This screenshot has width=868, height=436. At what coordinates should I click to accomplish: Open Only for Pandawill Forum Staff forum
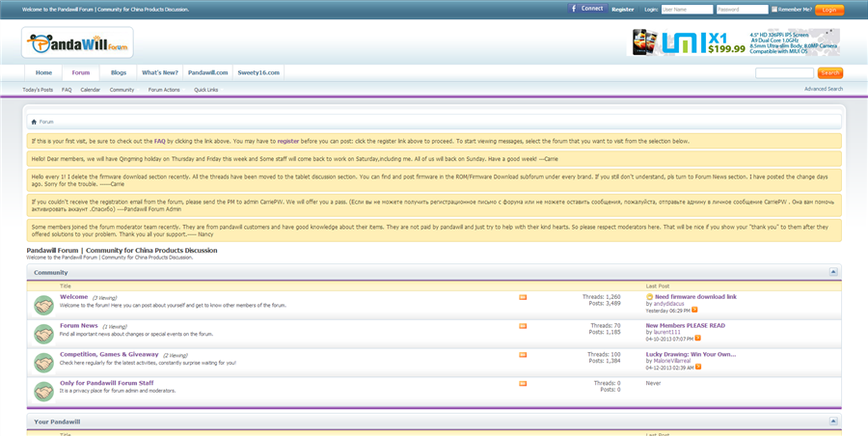coord(107,383)
